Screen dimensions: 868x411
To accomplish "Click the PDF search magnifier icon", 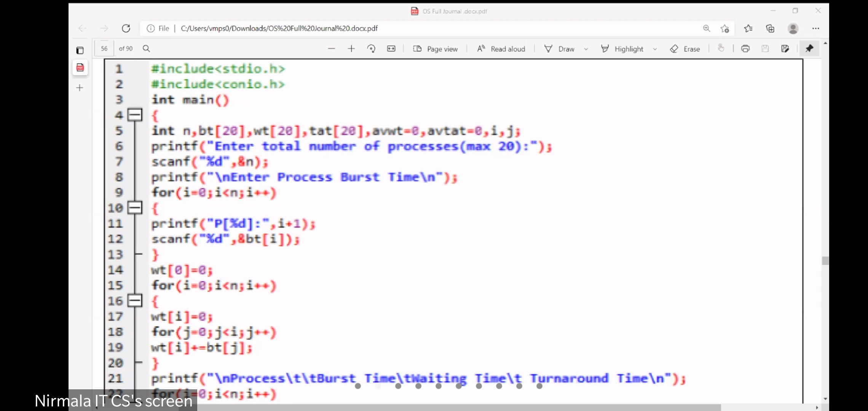I will 146,49.
